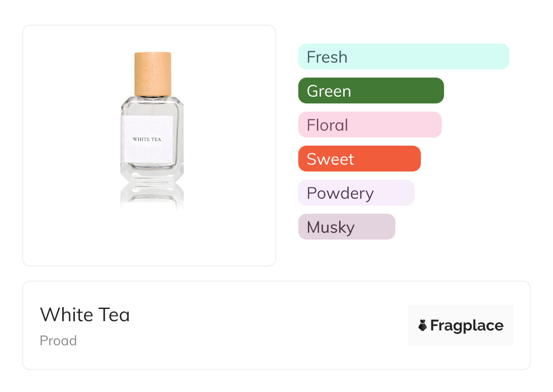Click the Fragplace bottle logo icon
The image size is (553, 392).
coord(423,325)
